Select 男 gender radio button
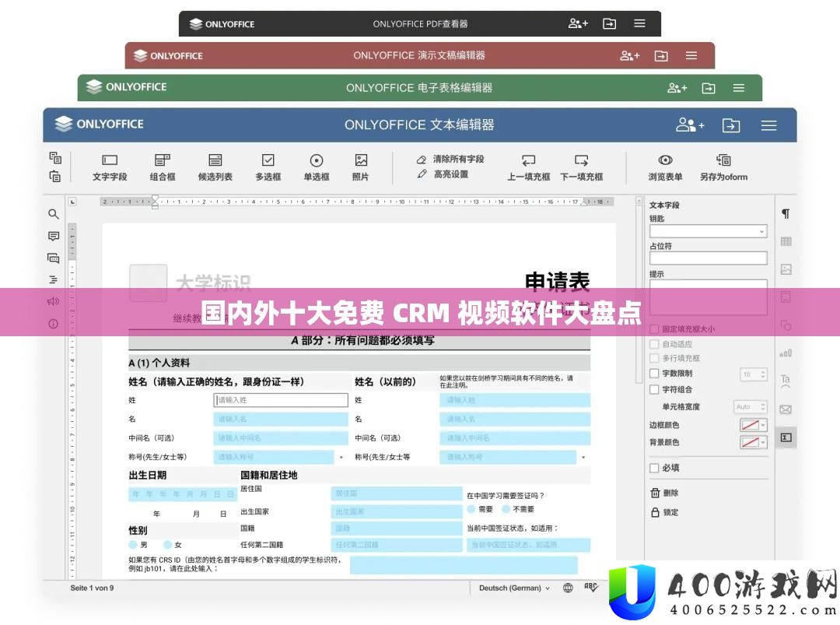840x625 pixels. click(133, 545)
